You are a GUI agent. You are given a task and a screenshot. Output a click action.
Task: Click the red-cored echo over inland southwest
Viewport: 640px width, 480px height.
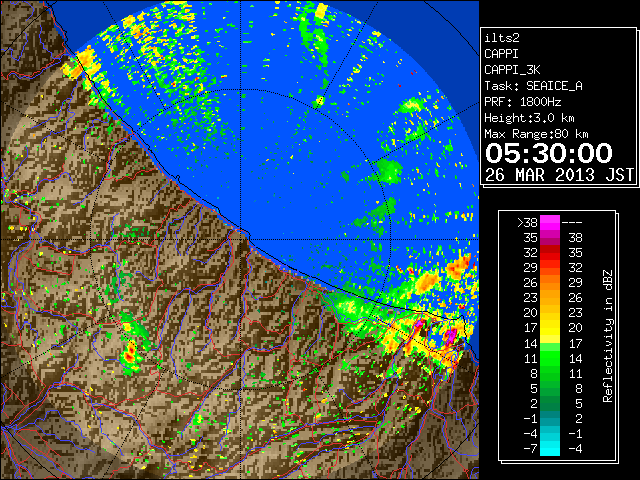130,353
